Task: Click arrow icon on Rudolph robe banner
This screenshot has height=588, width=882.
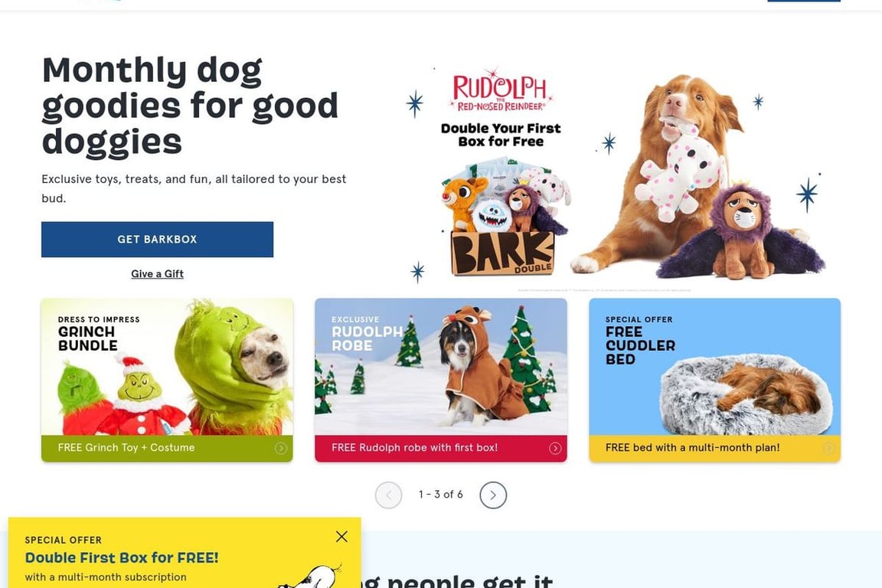Action: pyautogui.click(x=554, y=449)
